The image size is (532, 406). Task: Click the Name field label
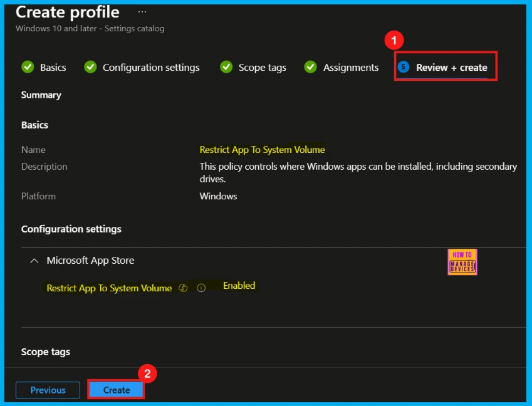(33, 150)
